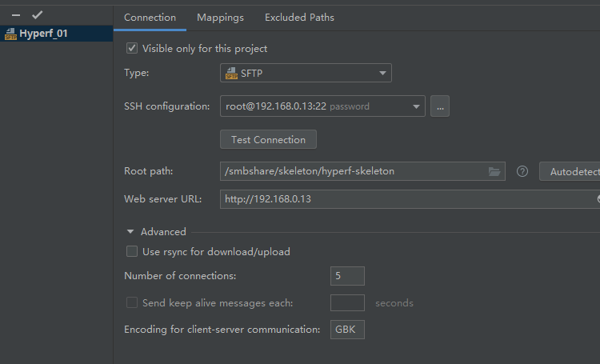The width and height of the screenshot is (600, 364).
Task: Switch to the Mappings tab
Action: coord(220,18)
